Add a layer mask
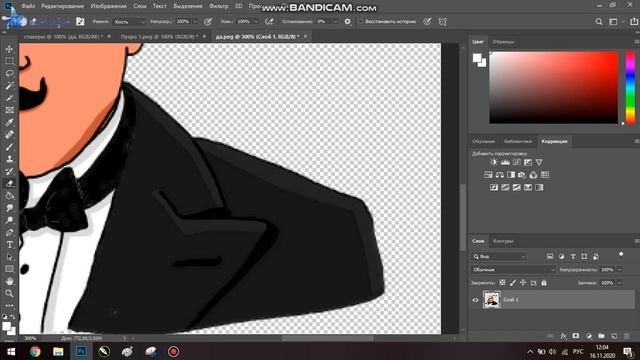The width and height of the screenshot is (640, 360). coord(576,336)
